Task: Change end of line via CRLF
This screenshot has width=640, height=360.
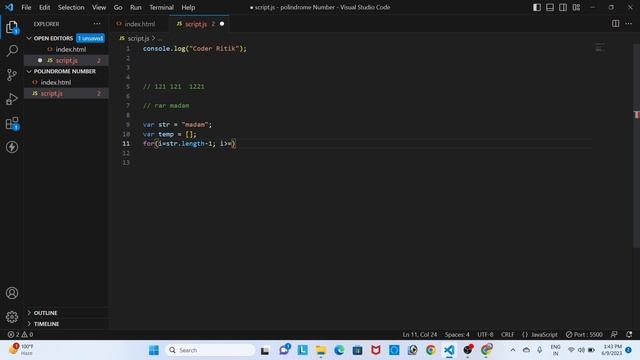Action: [x=507, y=334]
